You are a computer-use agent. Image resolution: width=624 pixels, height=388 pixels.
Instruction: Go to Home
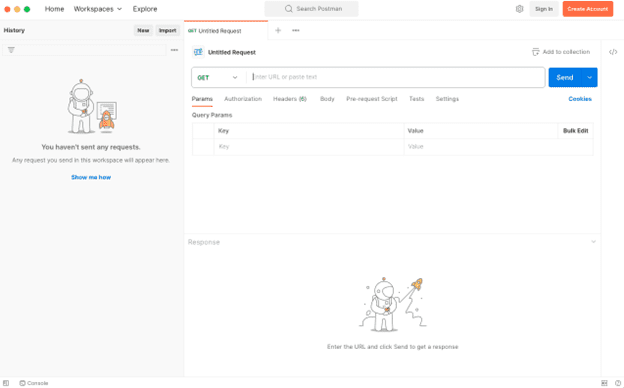pos(55,9)
